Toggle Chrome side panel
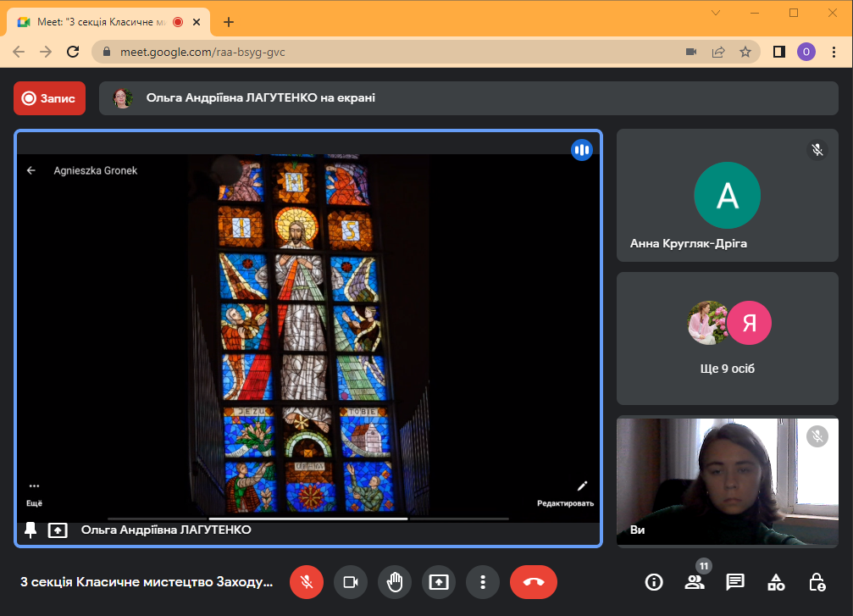Image resolution: width=853 pixels, height=616 pixels. click(779, 53)
